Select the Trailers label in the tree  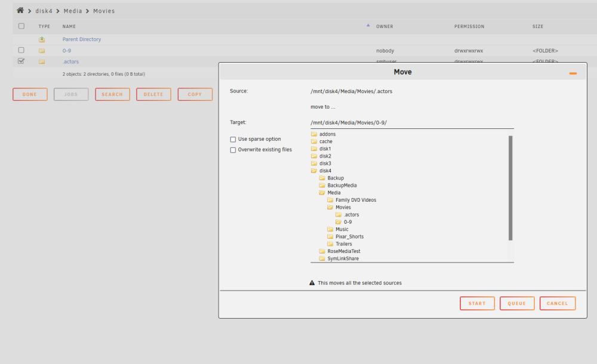pos(343,243)
